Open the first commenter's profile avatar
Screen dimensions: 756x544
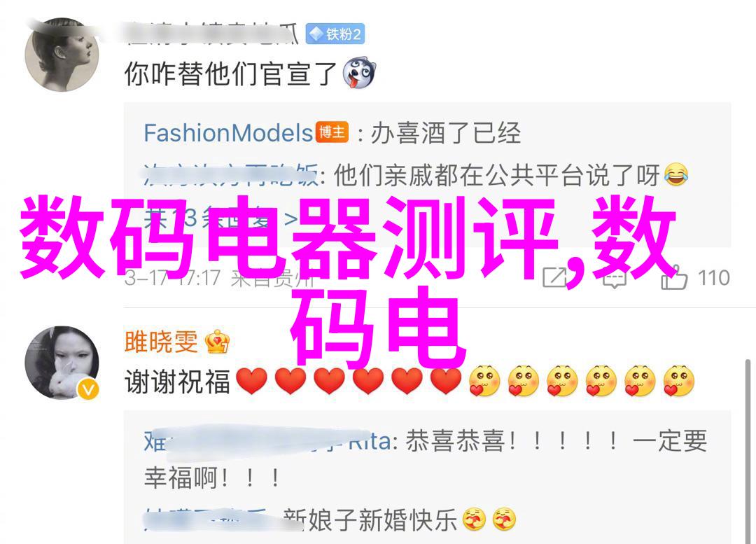coord(62,54)
